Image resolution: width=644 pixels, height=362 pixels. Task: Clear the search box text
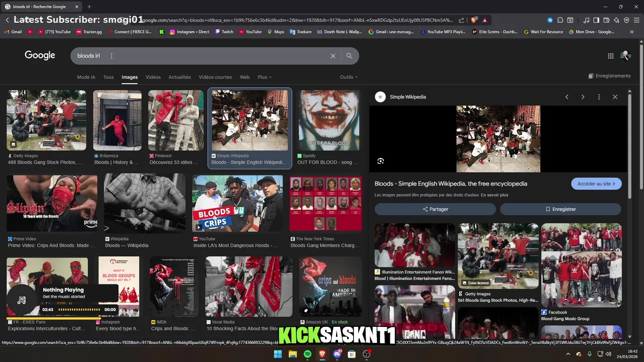(333, 56)
